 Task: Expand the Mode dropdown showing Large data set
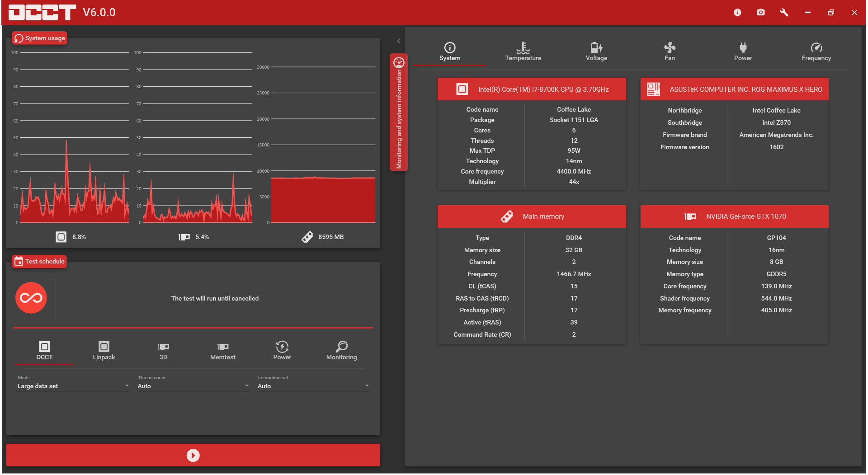tap(73, 386)
